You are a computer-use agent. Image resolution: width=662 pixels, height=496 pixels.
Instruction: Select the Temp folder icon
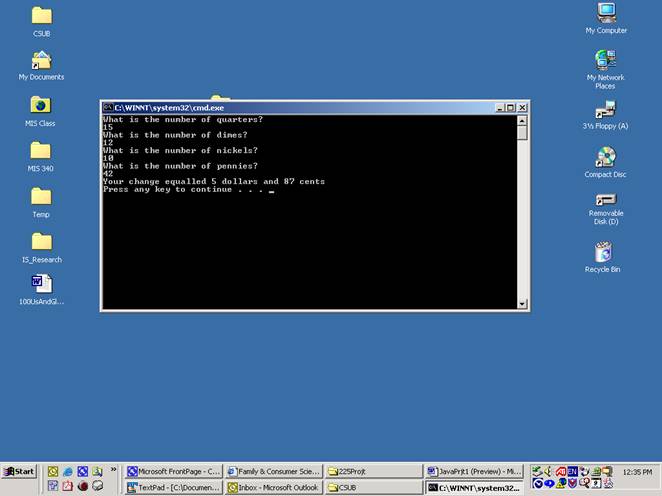tap(41, 203)
